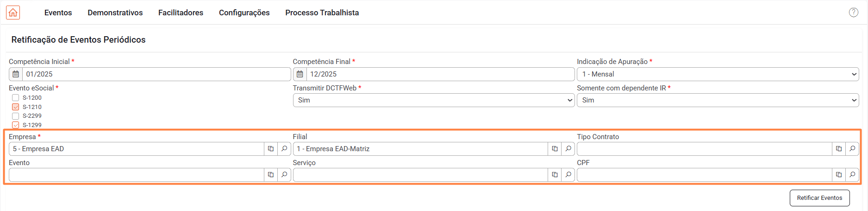The width and height of the screenshot is (868, 211).
Task: Click the Retificar Eventos button
Action: coord(819,198)
